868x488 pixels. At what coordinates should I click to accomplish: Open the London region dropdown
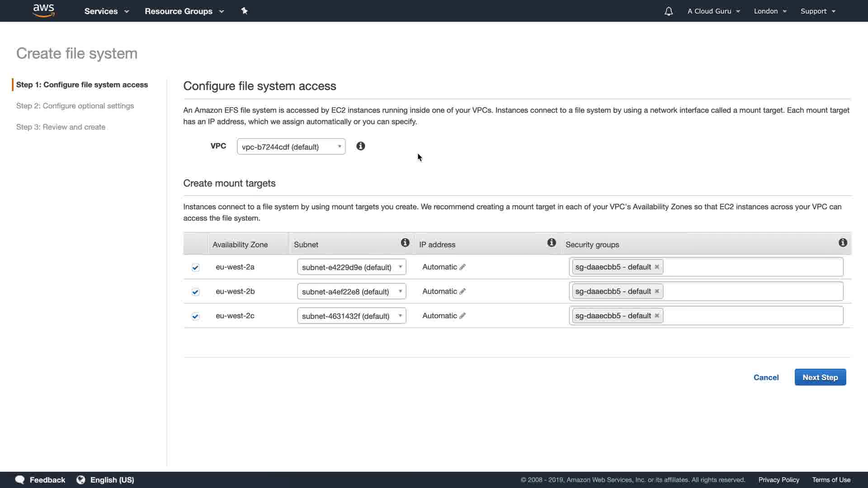[770, 11]
